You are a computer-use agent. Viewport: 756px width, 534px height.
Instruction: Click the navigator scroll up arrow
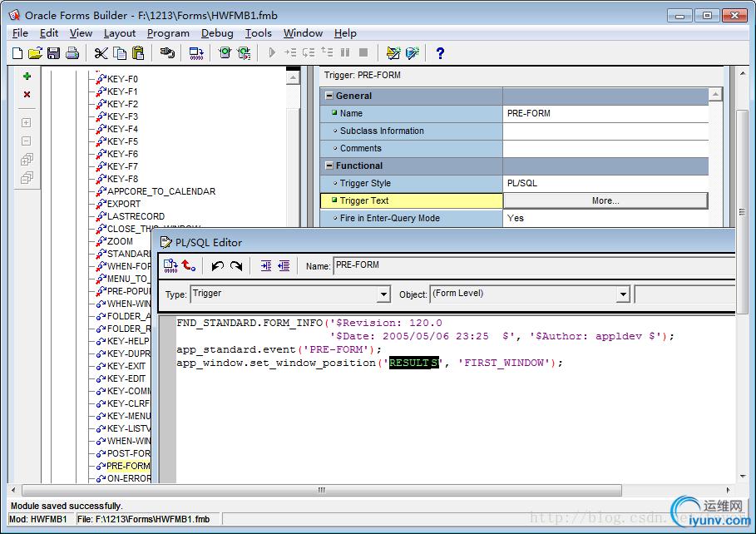click(293, 77)
